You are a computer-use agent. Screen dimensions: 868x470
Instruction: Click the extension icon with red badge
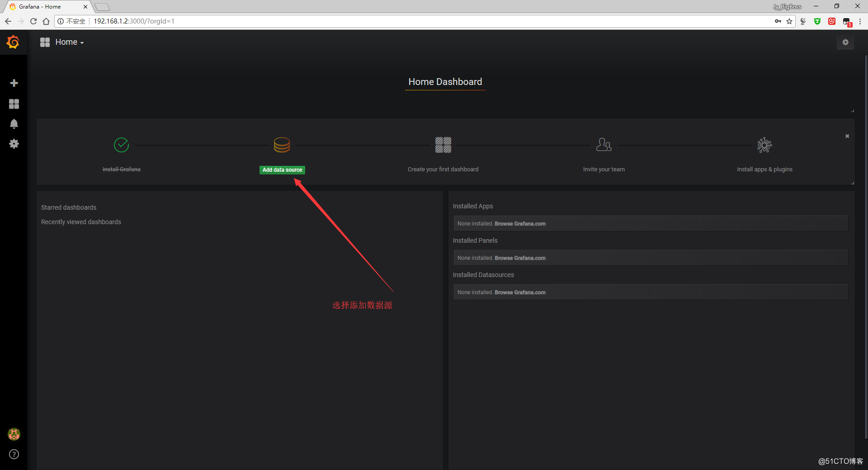(x=847, y=22)
